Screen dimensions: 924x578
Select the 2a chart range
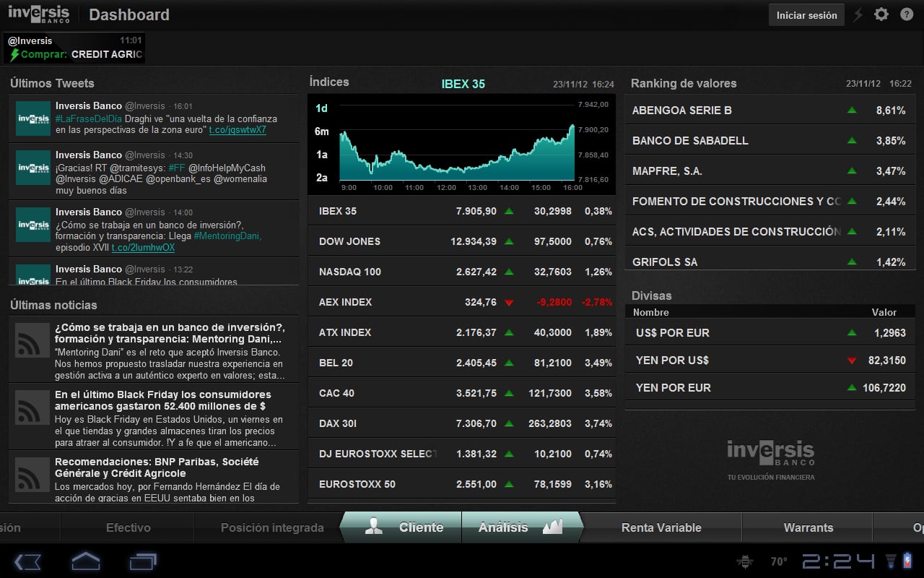click(x=321, y=178)
